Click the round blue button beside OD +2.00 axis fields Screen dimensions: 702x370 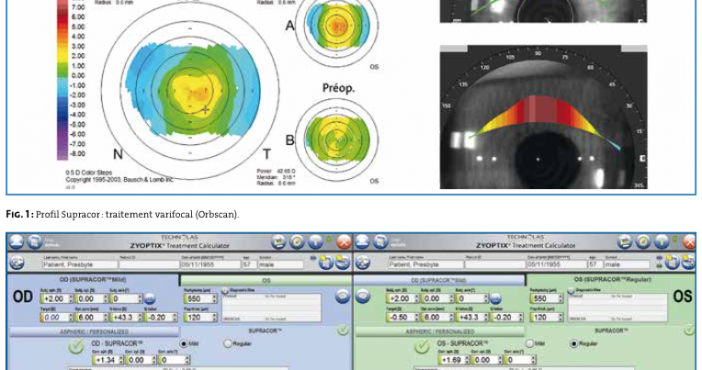[150, 299]
